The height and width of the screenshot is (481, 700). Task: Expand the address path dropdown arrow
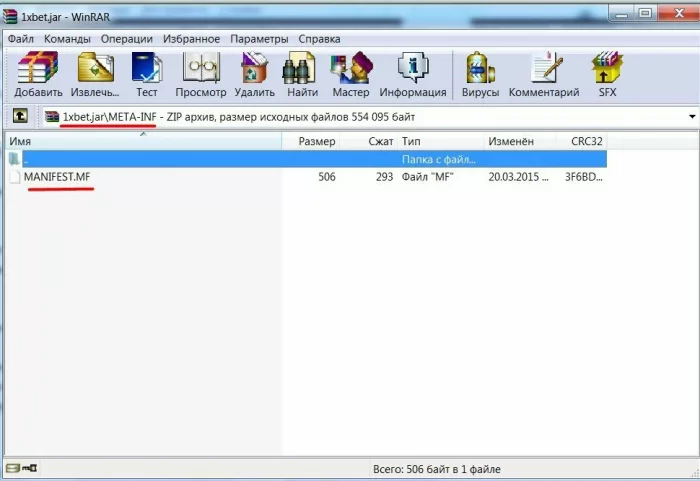coord(691,117)
